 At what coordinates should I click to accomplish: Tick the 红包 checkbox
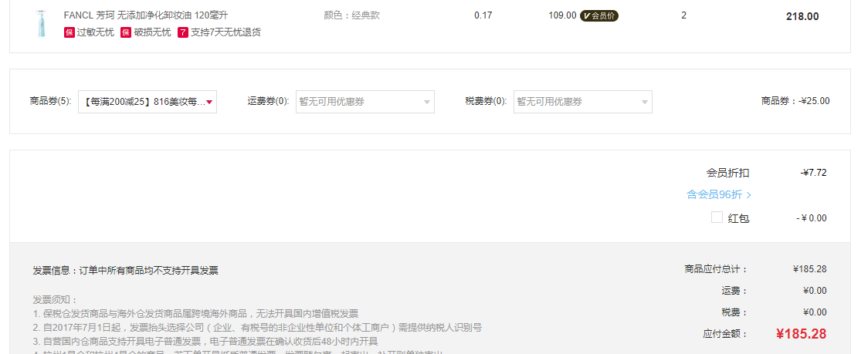[x=717, y=217]
